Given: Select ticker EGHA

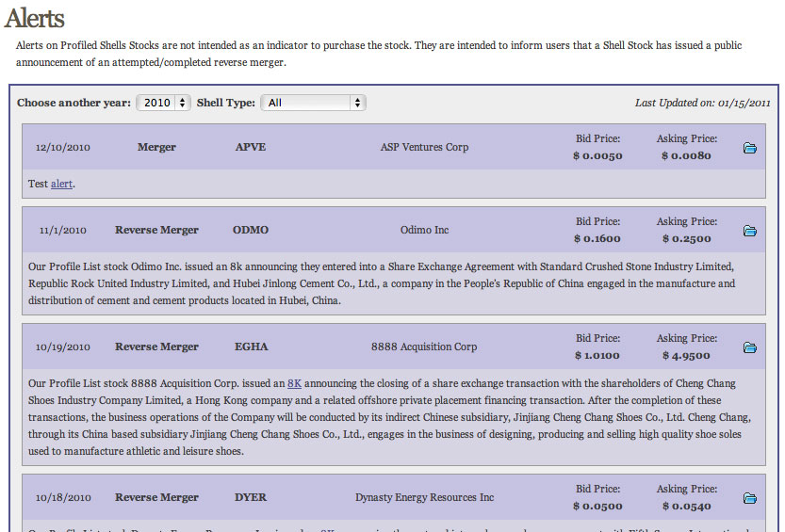Looking at the screenshot, I should coord(251,347).
